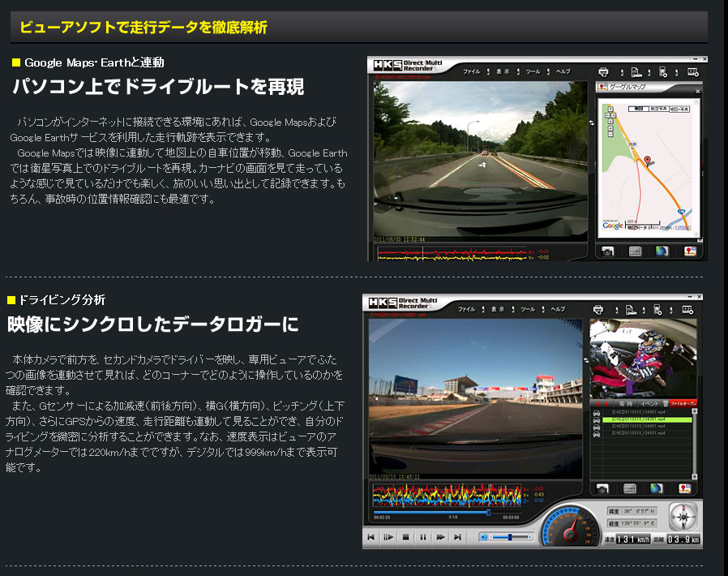This screenshot has width=728, height=576.
Task: Open the file export icon next to print
Action: pyautogui.click(x=636, y=71)
